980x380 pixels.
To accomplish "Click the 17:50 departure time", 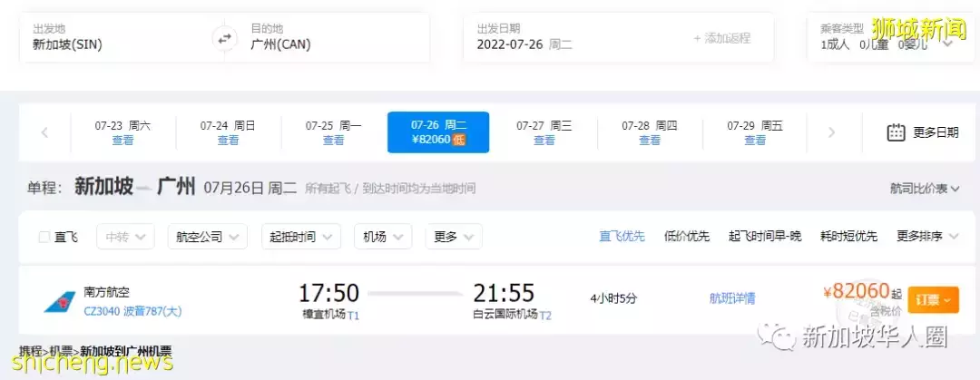I will (x=328, y=293).
